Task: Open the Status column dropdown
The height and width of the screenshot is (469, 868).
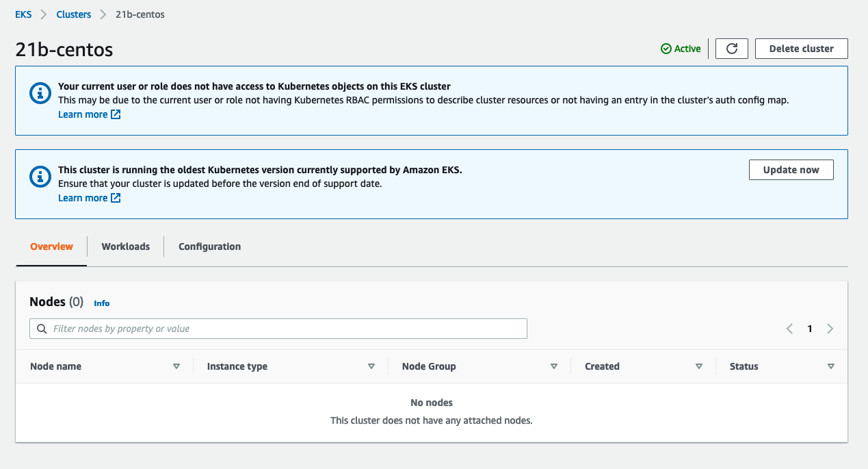Action: (830, 366)
